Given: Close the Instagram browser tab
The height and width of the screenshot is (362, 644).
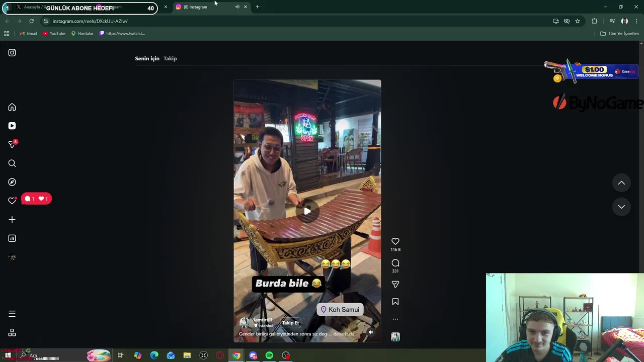Looking at the screenshot, I should click(246, 7).
